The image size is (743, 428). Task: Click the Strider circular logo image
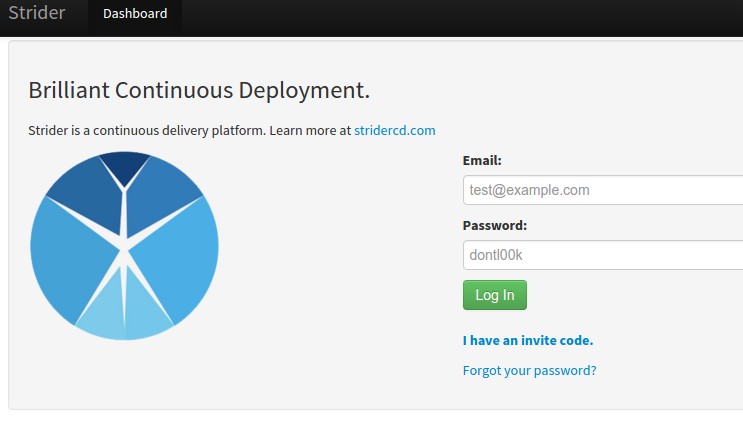click(x=124, y=246)
